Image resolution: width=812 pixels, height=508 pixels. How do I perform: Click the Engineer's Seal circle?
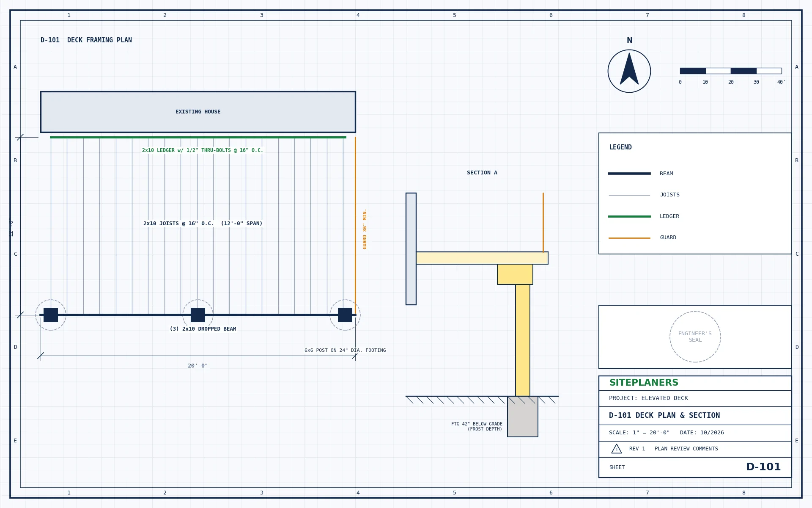pyautogui.click(x=695, y=337)
